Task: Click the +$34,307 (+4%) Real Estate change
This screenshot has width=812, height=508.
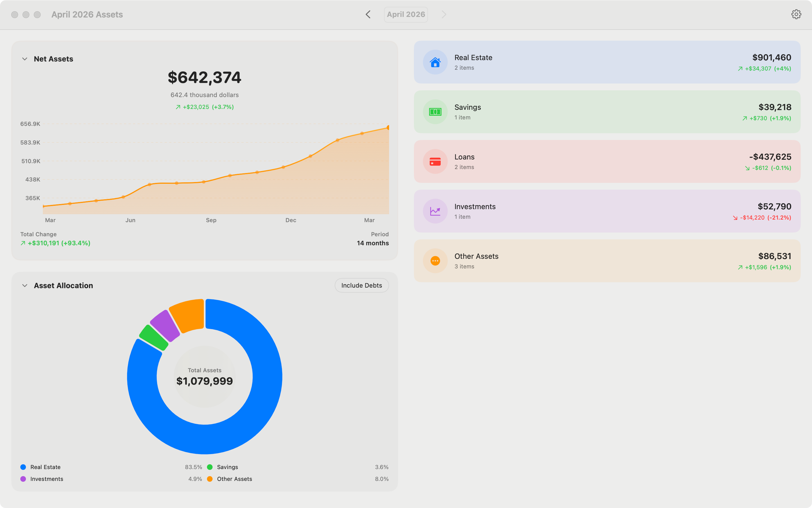Action: [x=764, y=69]
